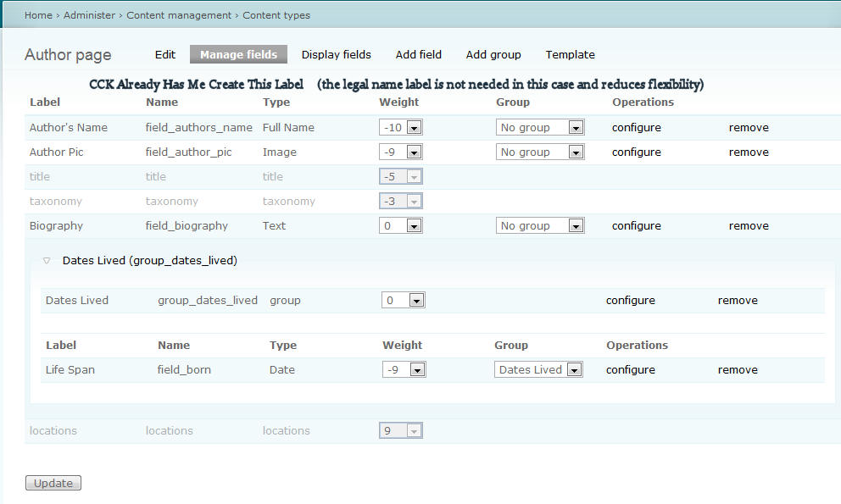Go to the Template tab

coord(571,55)
